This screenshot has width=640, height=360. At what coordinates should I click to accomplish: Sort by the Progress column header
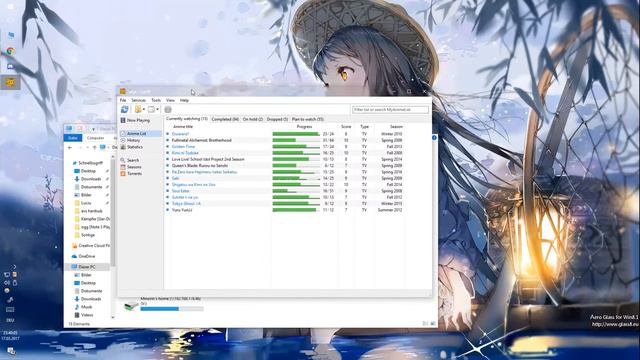(x=304, y=127)
